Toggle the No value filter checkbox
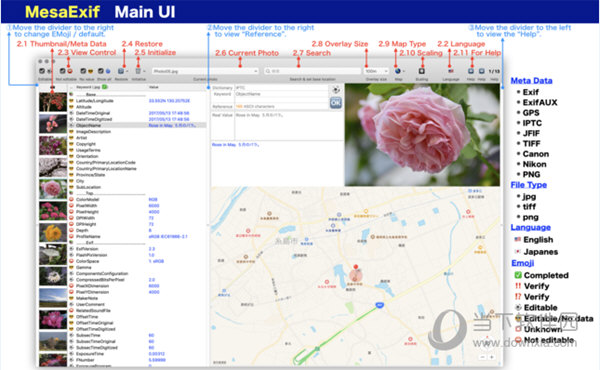This screenshot has width=600, height=370. pos(83,71)
